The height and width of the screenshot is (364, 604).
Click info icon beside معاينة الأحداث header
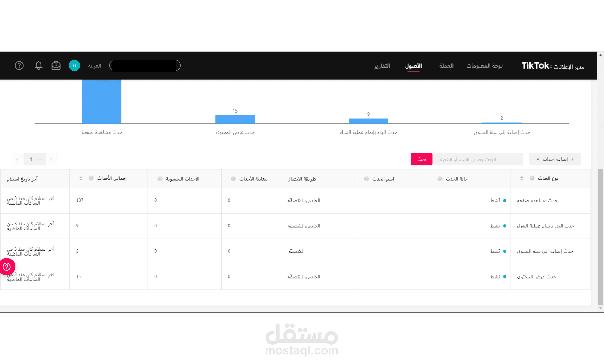click(x=233, y=179)
